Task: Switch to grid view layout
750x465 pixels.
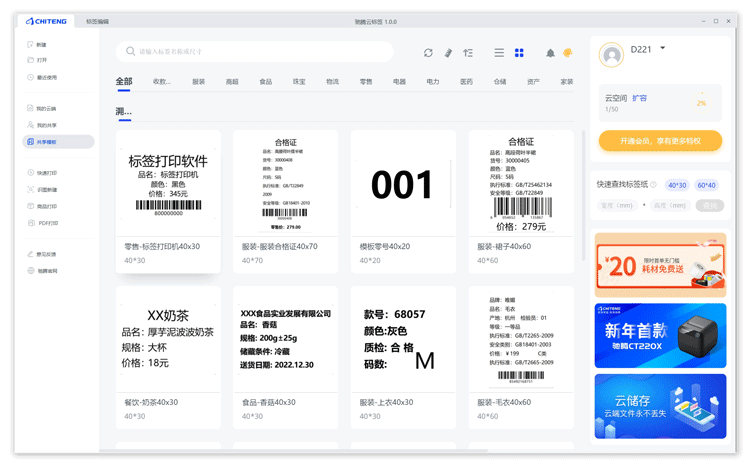Action: tap(519, 52)
